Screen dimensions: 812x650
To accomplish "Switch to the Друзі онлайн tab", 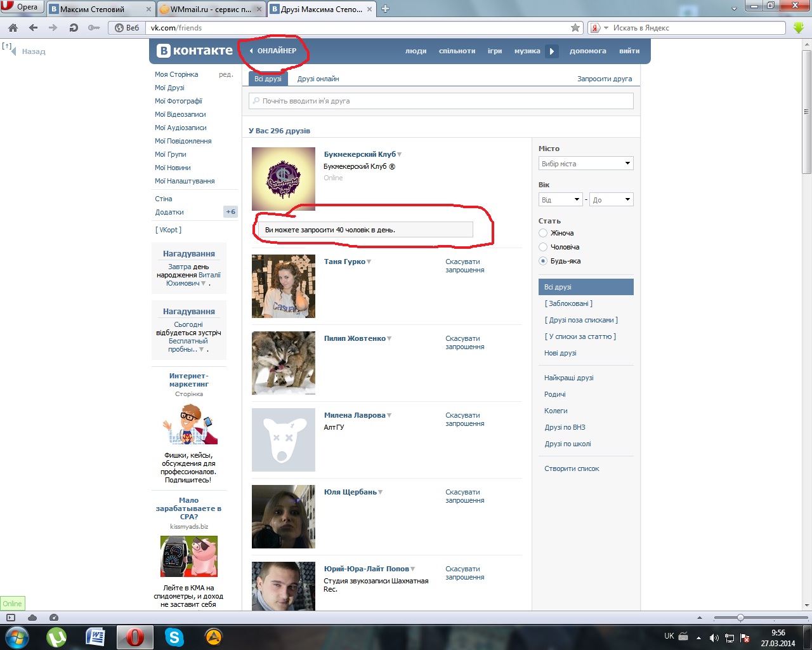I will tap(318, 79).
